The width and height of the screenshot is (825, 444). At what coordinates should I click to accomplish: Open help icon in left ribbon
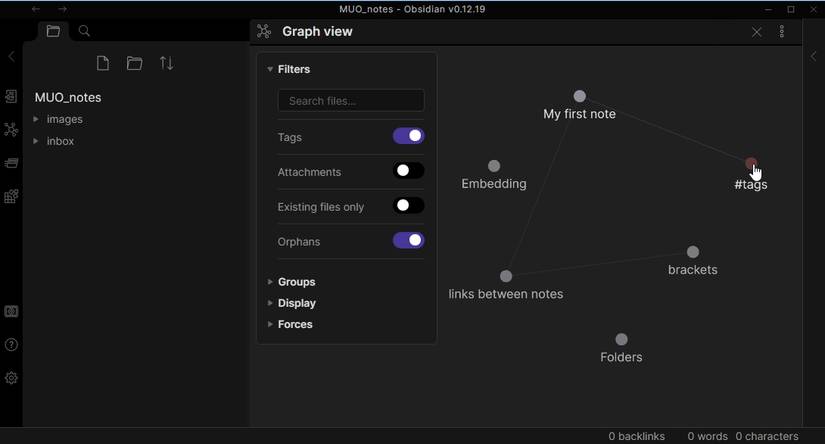11,345
